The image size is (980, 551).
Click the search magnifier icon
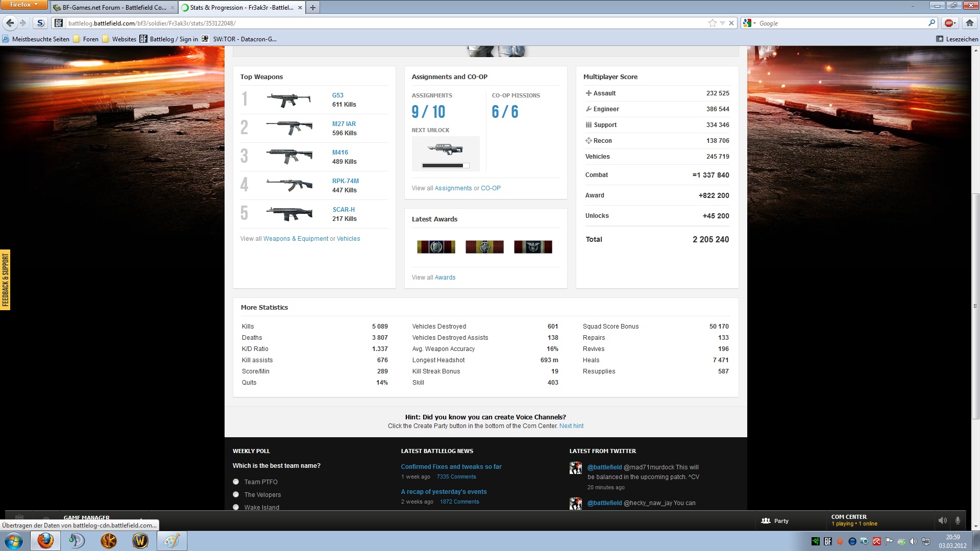[932, 23]
